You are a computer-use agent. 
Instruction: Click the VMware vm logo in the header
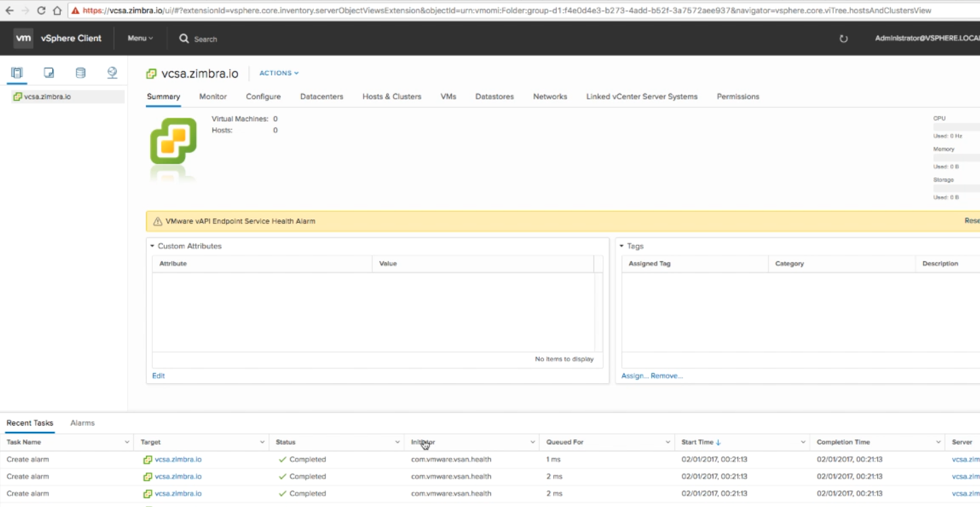coord(24,38)
